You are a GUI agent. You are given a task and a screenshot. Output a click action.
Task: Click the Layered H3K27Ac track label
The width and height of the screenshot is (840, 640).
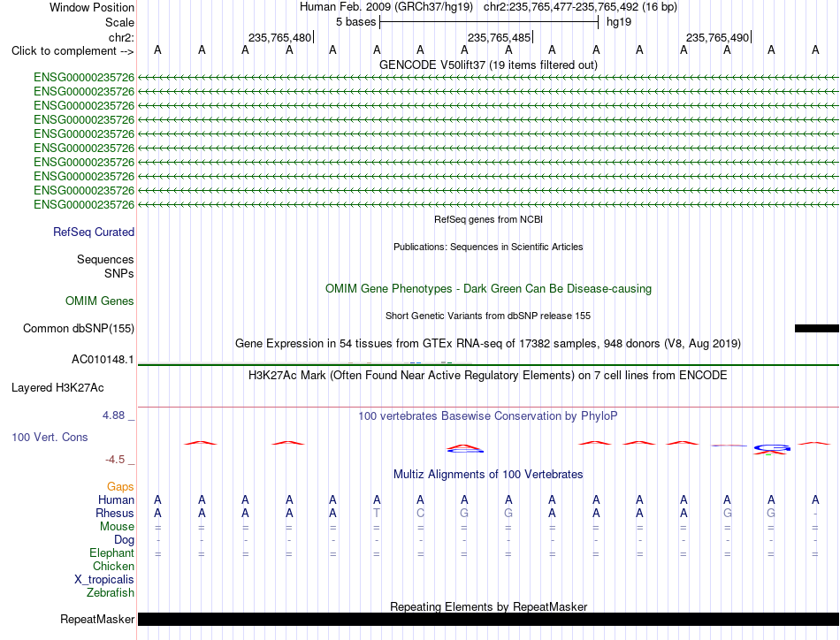click(57, 388)
